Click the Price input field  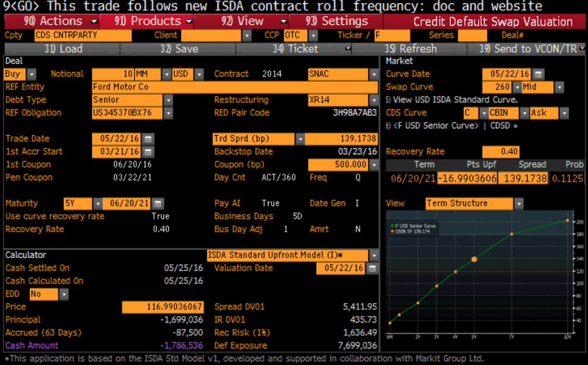pyautogui.click(x=162, y=307)
